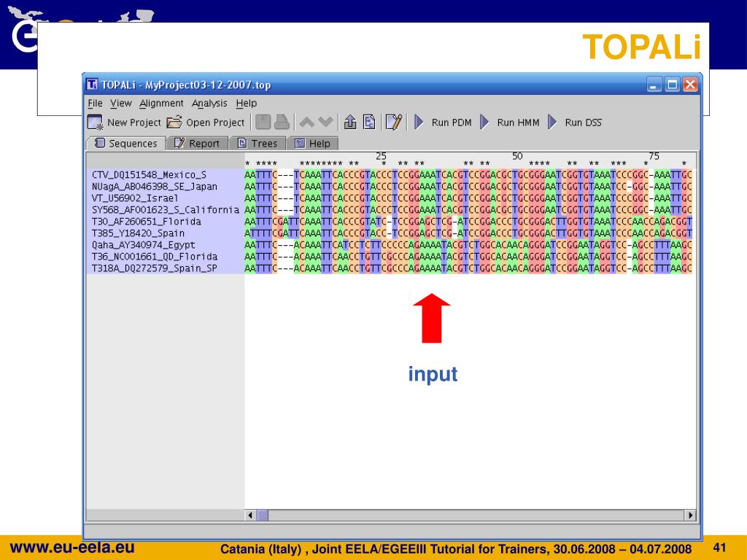Switch to the Trees tab

coord(258,144)
